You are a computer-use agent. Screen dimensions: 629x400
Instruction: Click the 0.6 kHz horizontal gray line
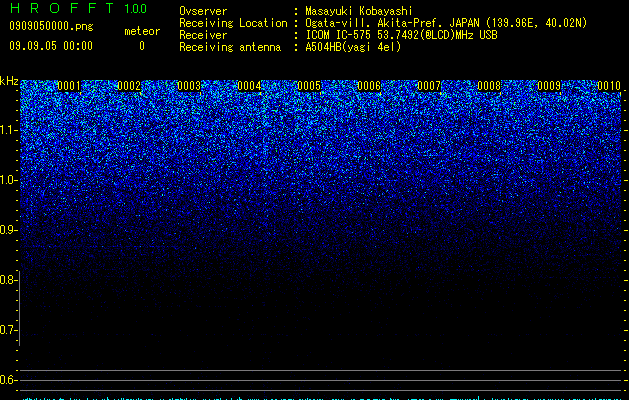click(321, 380)
